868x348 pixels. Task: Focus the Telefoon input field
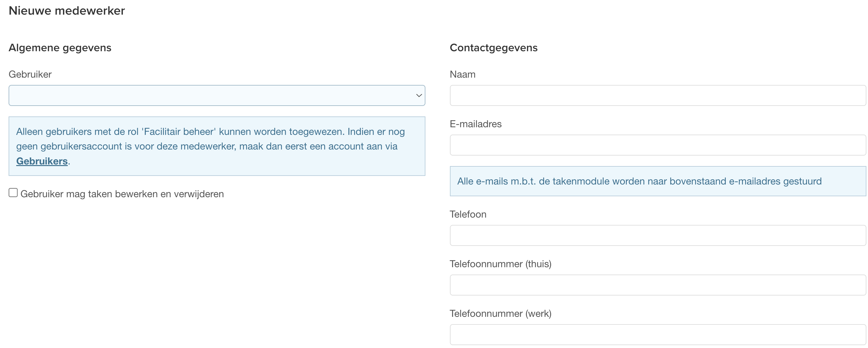658,235
